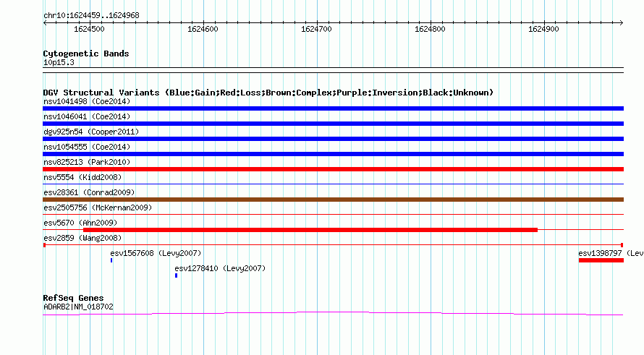Open the esv28361 (Conrad2009) label
644x355 pixels.
click(x=89, y=192)
